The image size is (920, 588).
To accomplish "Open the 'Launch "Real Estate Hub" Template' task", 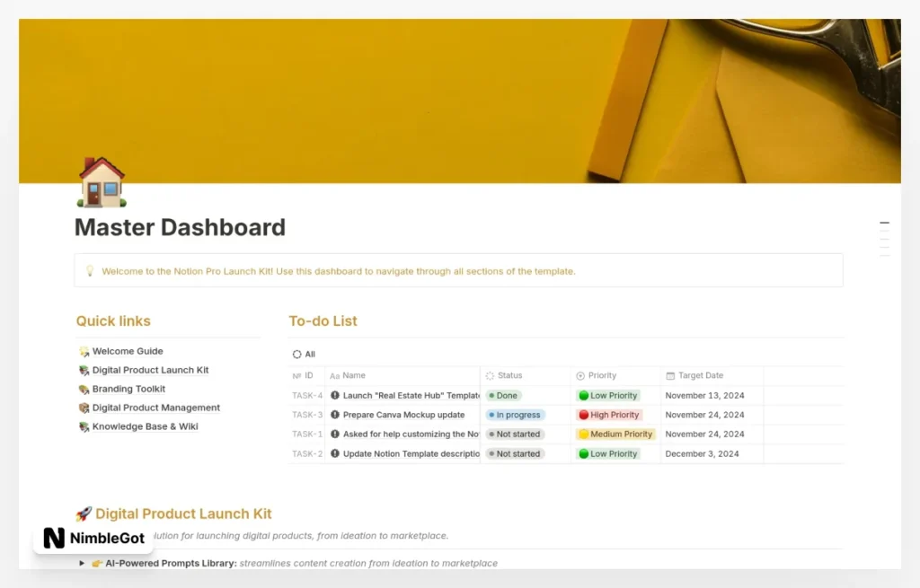I will pos(411,395).
